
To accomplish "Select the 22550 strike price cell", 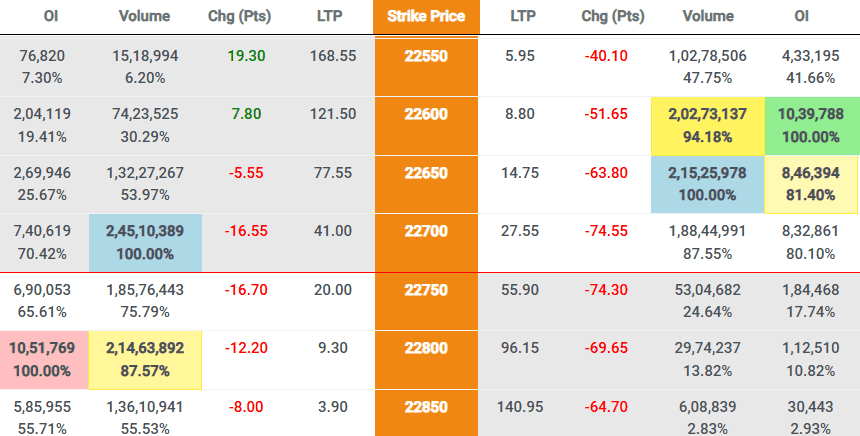I will pos(426,66).
